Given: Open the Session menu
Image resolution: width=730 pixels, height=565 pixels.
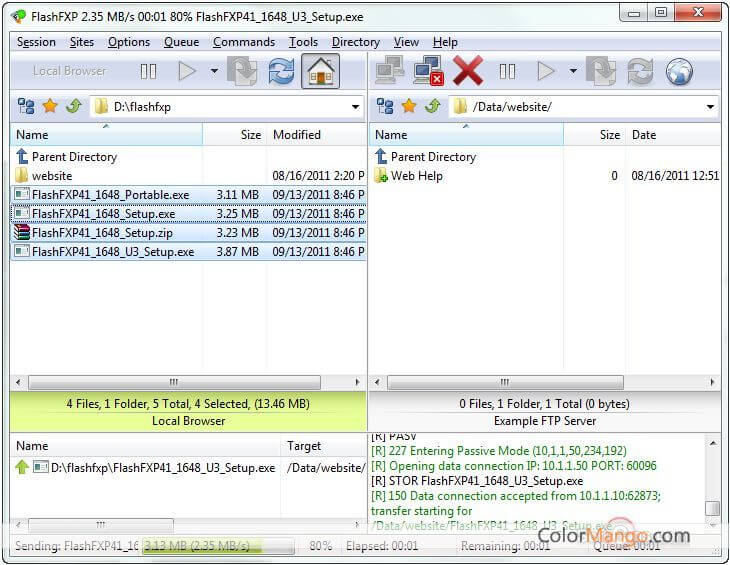Looking at the screenshot, I should 36,42.
